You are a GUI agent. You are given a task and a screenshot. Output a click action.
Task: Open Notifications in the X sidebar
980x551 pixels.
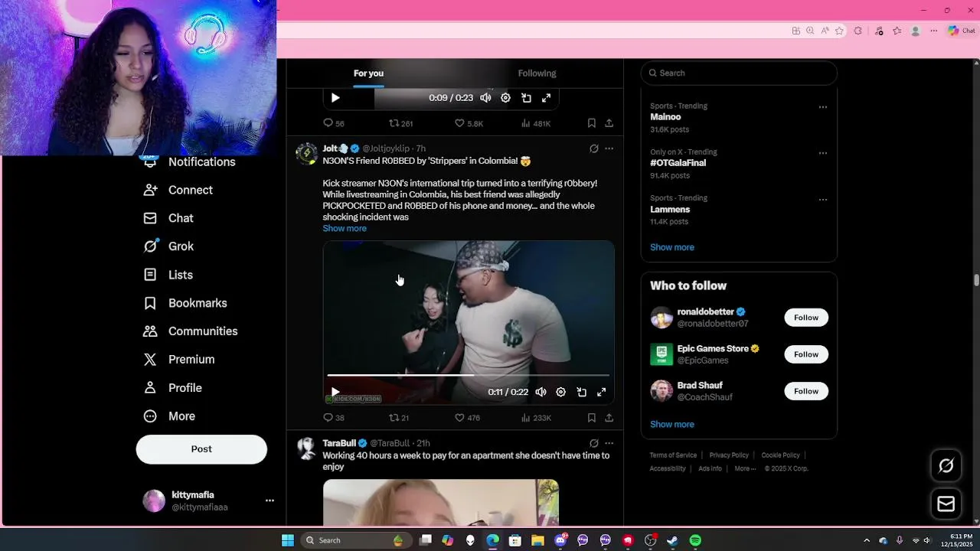pyautogui.click(x=190, y=162)
